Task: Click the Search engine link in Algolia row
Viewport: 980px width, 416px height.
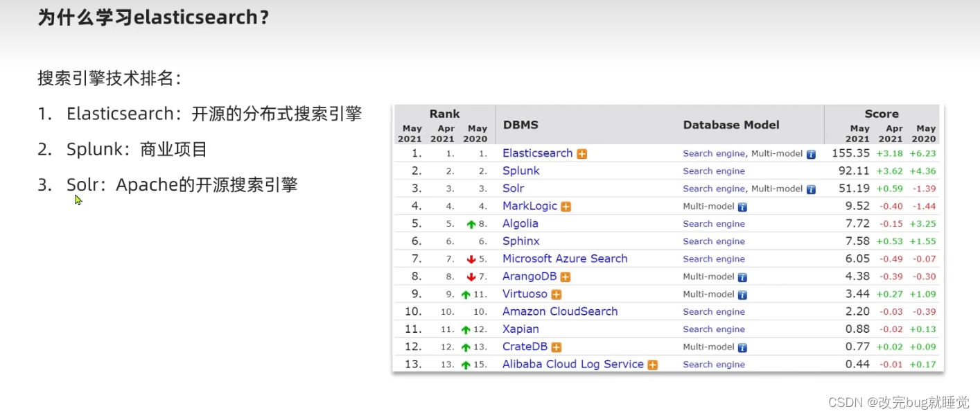Action: click(x=714, y=224)
